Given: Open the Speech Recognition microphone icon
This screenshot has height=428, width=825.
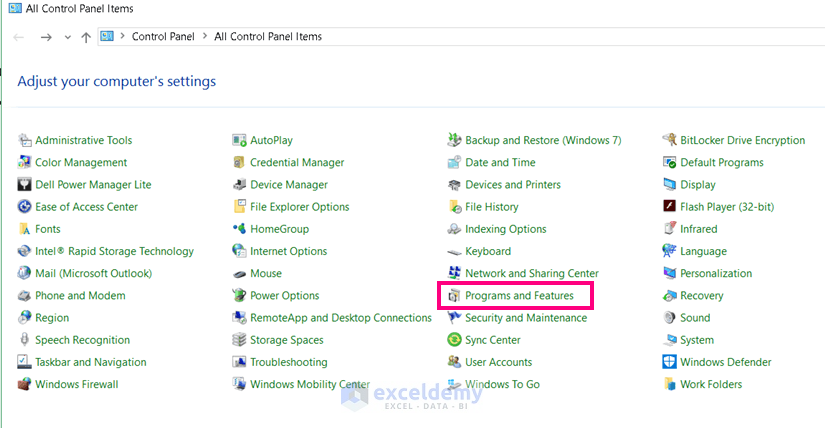Looking at the screenshot, I should click(24, 340).
